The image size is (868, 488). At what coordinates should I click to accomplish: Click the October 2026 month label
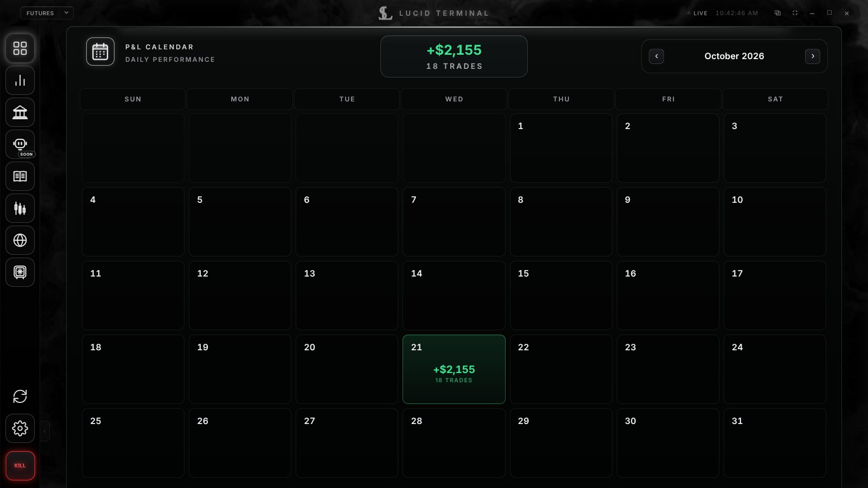pyautogui.click(x=734, y=56)
